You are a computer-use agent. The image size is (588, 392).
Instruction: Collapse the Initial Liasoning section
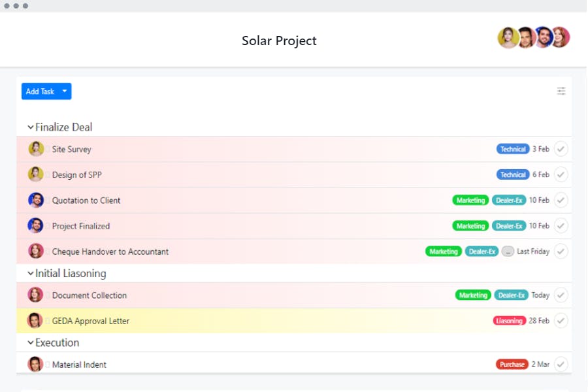click(30, 273)
